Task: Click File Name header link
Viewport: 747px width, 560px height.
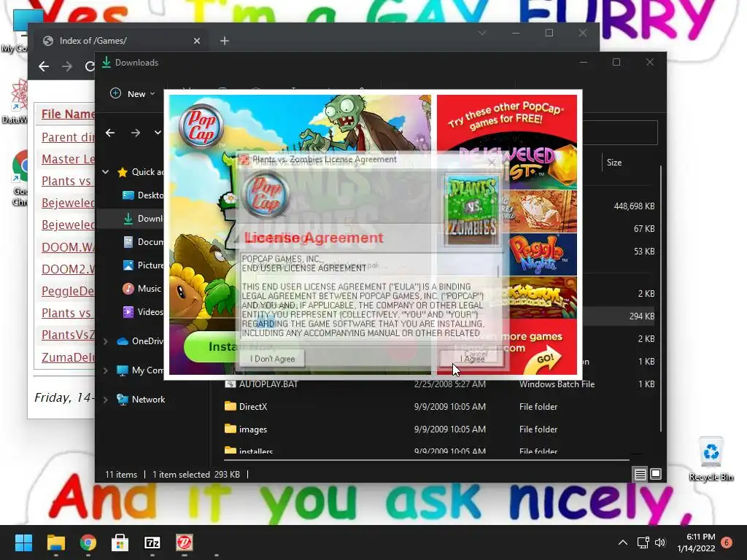Action: pos(68,114)
